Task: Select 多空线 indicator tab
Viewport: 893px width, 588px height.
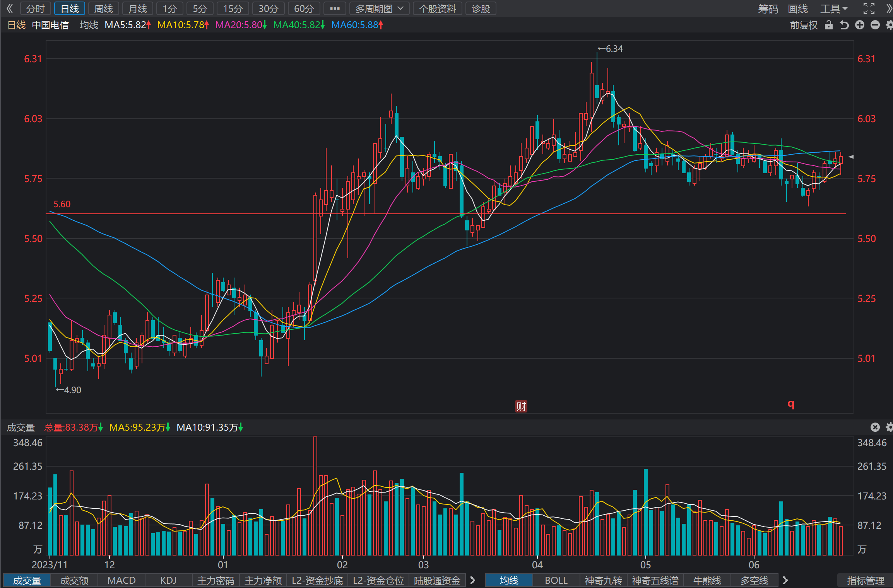Action: [x=754, y=580]
